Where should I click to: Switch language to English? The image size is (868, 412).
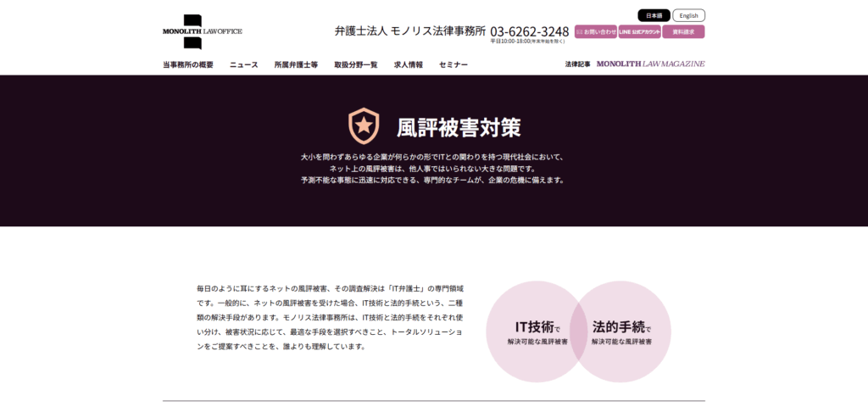click(x=688, y=15)
